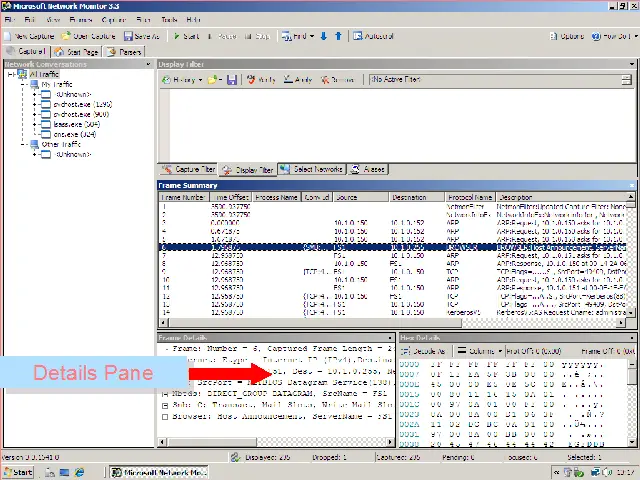Open the Capture menu
The height and width of the screenshot is (480, 640).
coord(113,20)
